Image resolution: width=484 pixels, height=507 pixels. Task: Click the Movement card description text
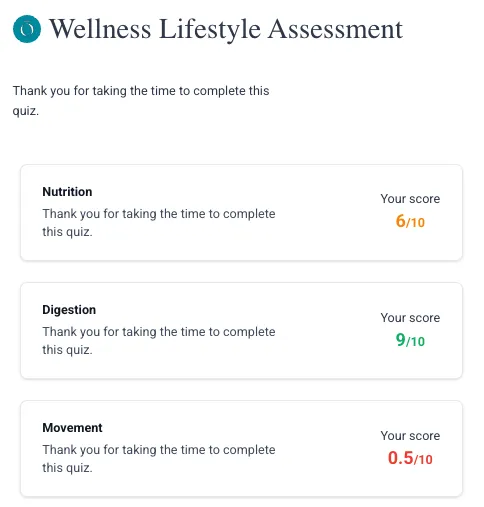[x=159, y=459]
